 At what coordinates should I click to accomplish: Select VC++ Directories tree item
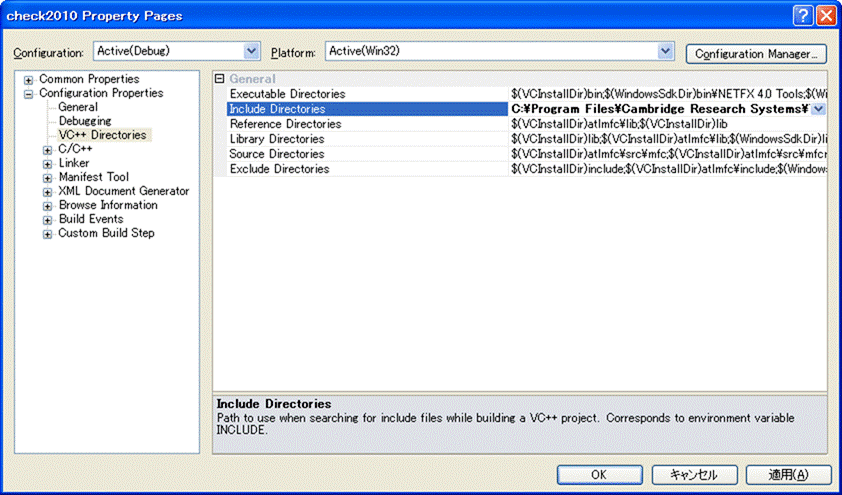click(102, 135)
